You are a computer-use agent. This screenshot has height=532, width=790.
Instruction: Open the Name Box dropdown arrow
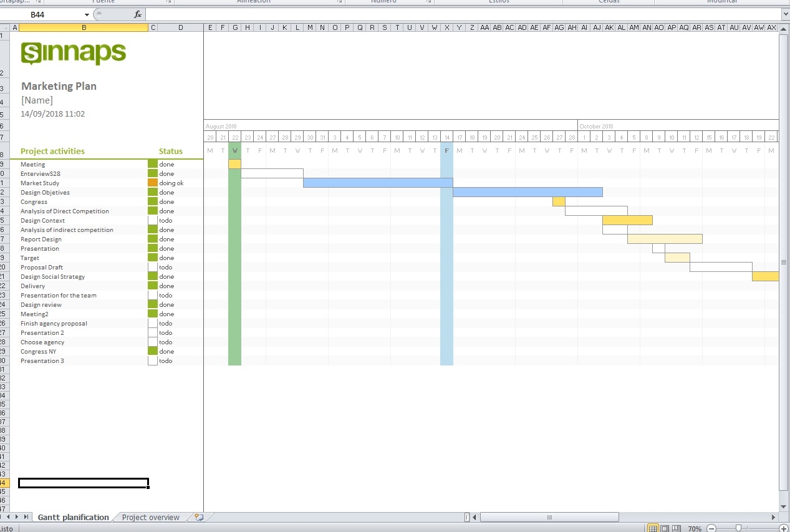point(85,14)
